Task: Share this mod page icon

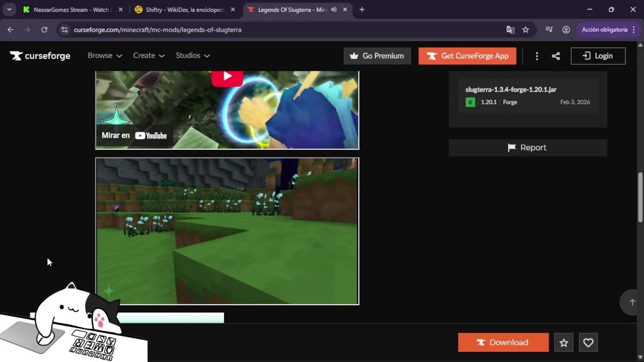Action: tap(555, 56)
